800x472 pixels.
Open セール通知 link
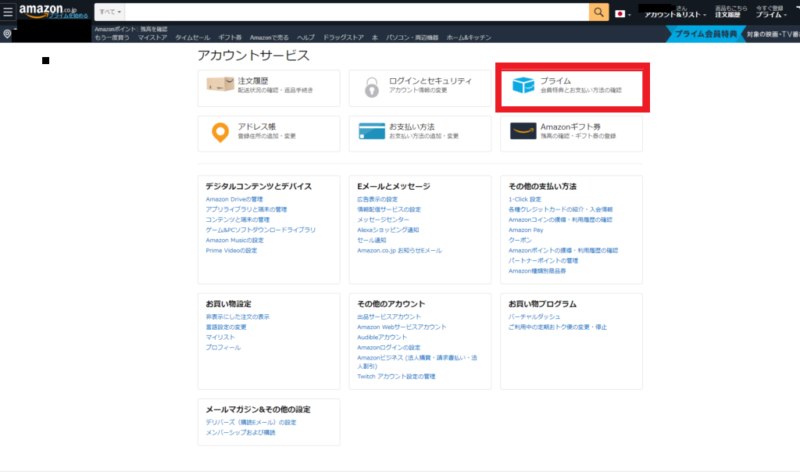click(x=371, y=240)
